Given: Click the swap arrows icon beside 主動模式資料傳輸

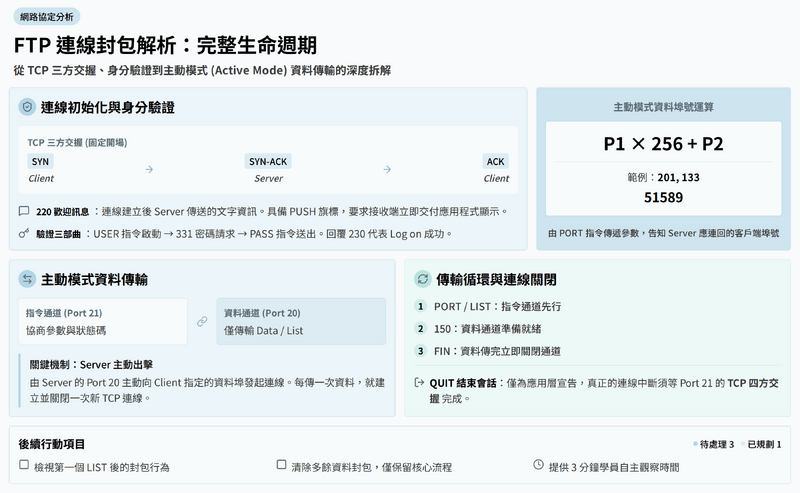Looking at the screenshot, I should (x=27, y=279).
